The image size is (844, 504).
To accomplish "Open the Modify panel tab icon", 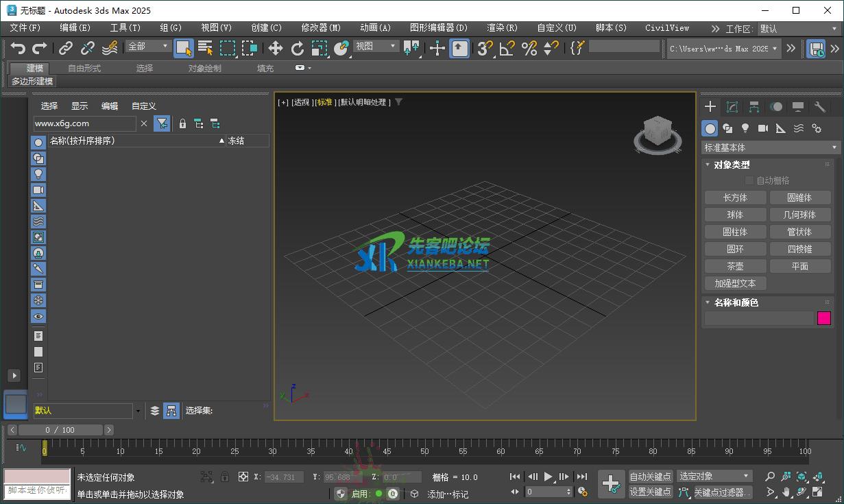I will pos(732,107).
